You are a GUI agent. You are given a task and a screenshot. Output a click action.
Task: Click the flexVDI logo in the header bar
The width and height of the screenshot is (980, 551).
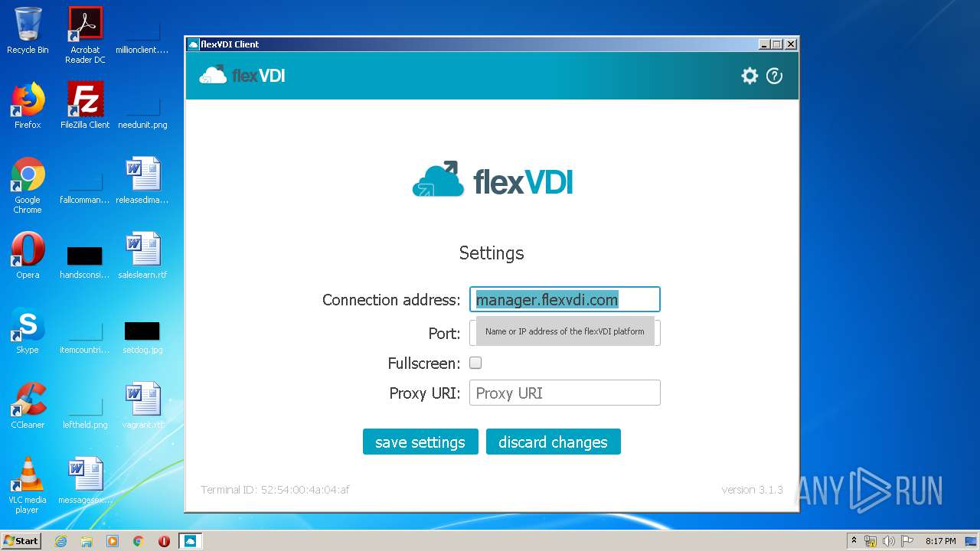(x=242, y=75)
